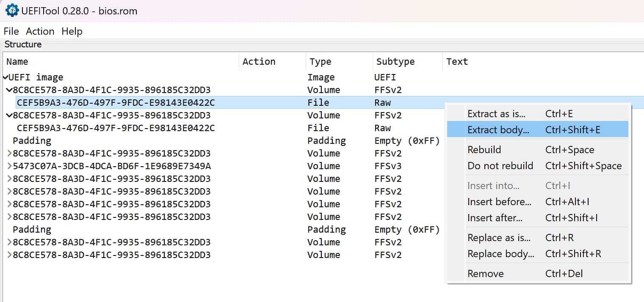Image resolution: width=644 pixels, height=302 pixels.
Task: Click the disabled Insert into... entry
Action: 538,186
